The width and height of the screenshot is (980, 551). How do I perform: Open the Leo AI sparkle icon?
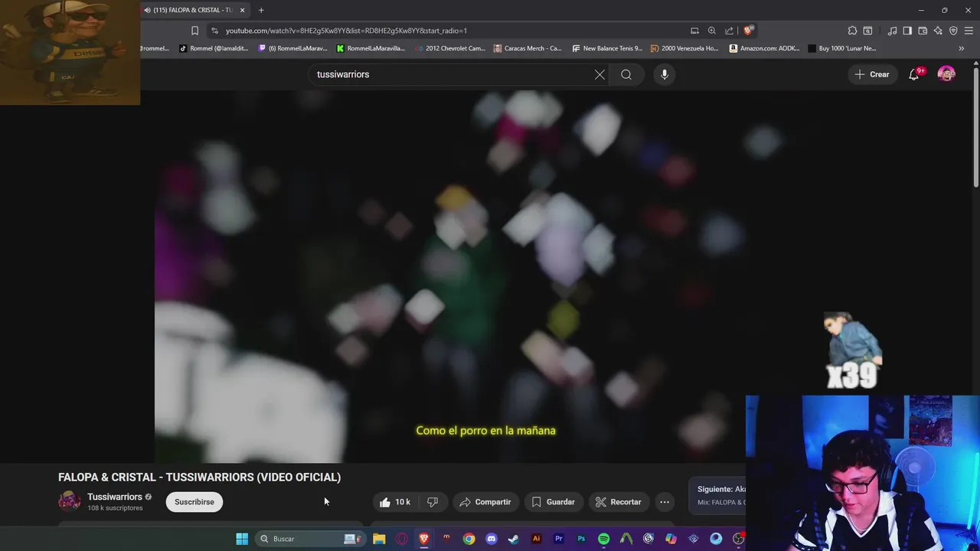pos(938,31)
